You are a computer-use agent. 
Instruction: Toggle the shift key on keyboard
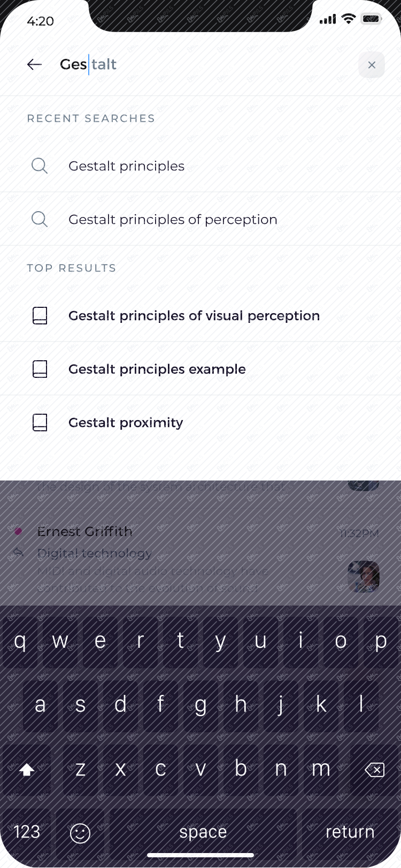tap(27, 769)
